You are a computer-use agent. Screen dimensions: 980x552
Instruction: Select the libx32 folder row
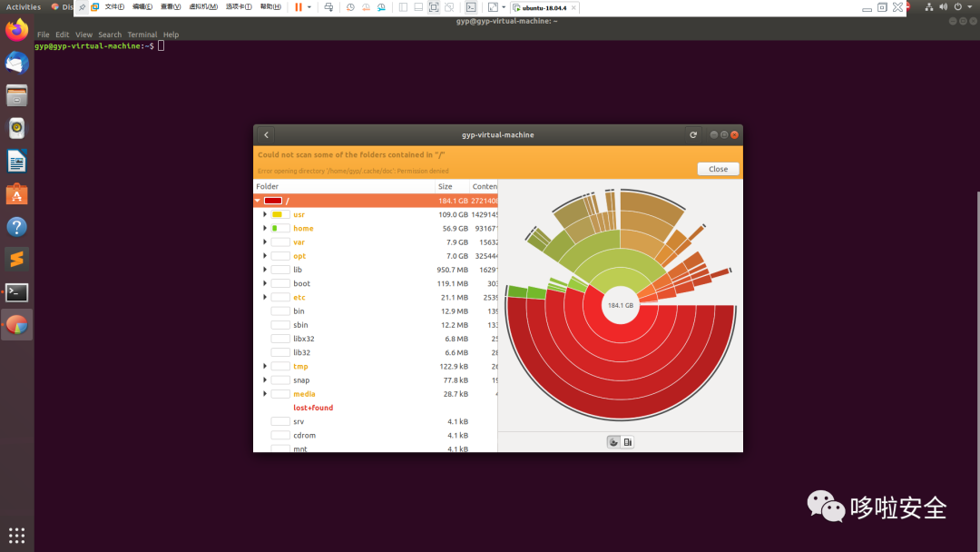[376, 339]
